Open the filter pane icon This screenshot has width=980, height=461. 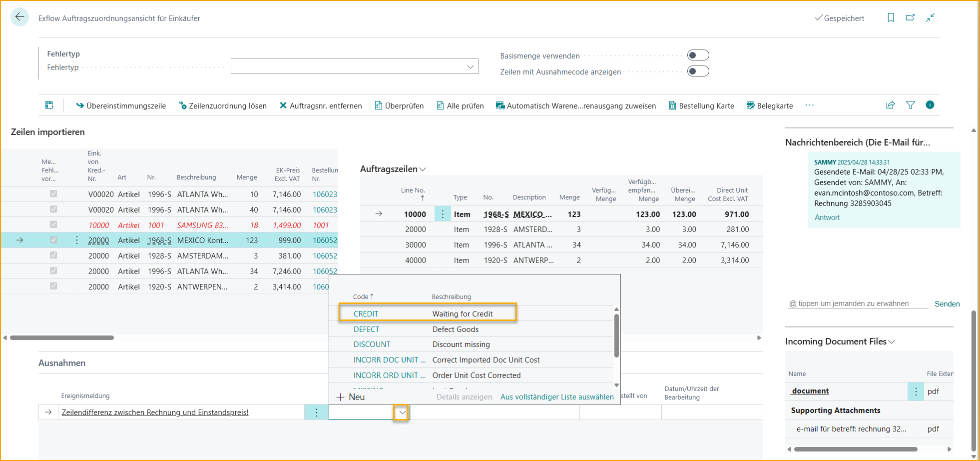click(910, 105)
